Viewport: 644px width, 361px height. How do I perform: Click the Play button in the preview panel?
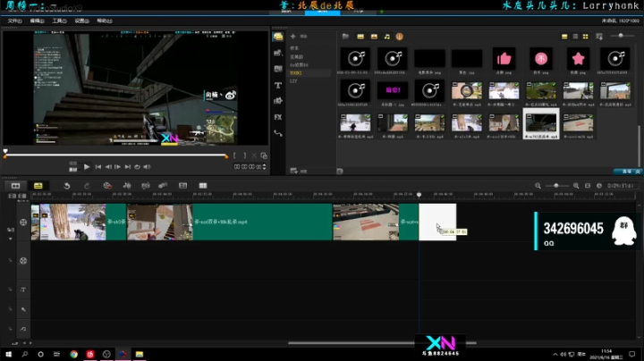tap(87, 167)
